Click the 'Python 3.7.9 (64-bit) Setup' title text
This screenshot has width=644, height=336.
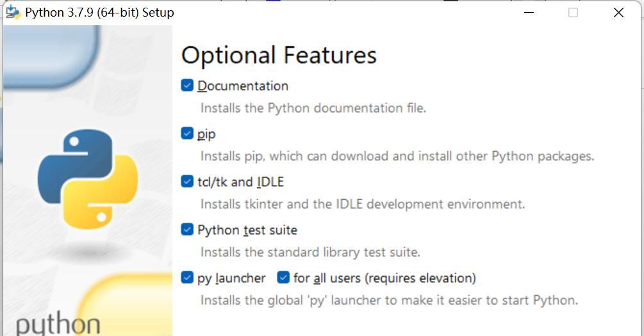tap(99, 12)
